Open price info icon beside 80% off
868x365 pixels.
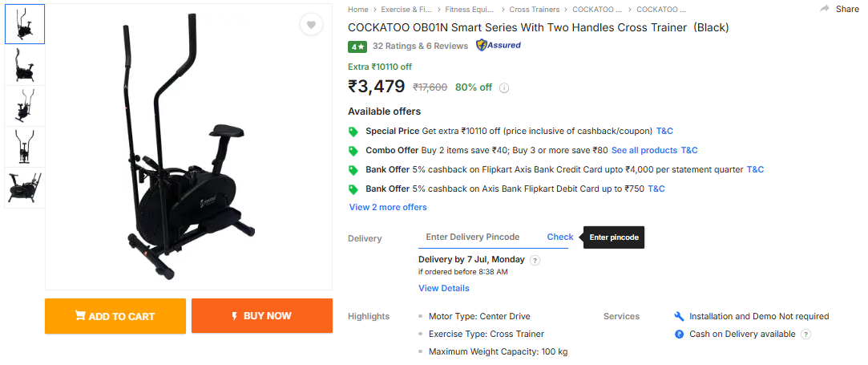click(505, 87)
